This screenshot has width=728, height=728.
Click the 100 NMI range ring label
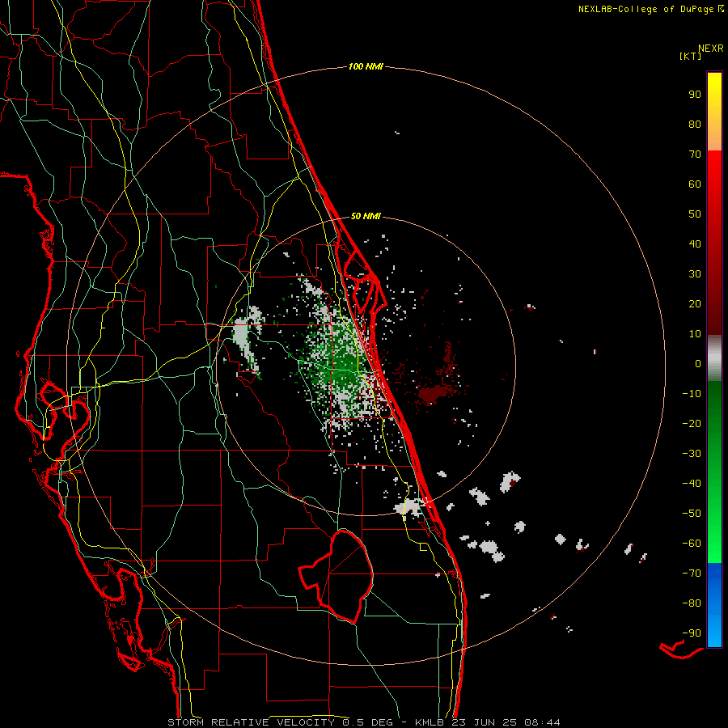tap(366, 66)
